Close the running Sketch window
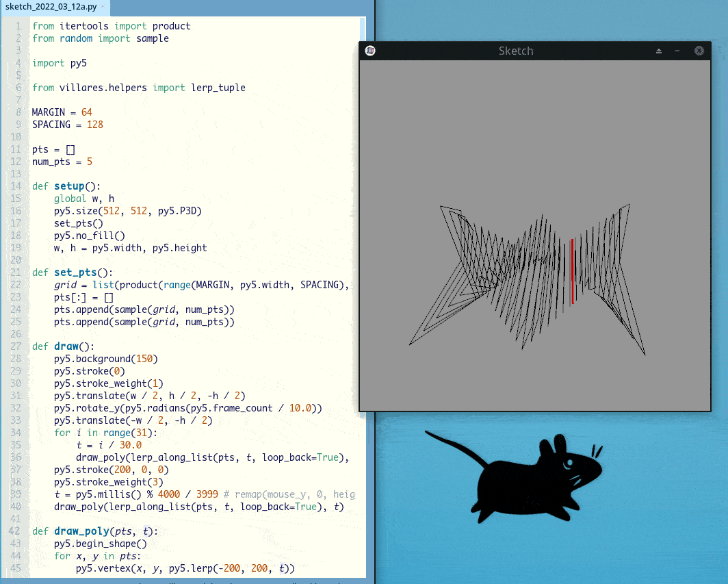Screen dimensions: 728x584 699,51
